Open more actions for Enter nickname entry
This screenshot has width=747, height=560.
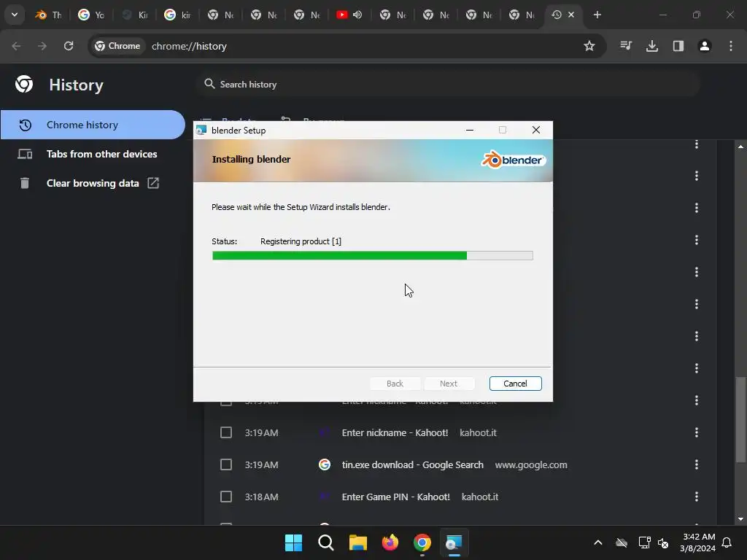point(697,432)
